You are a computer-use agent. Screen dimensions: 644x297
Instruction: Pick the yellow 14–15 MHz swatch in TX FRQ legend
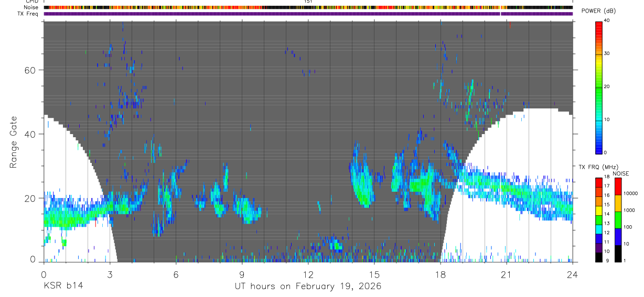tap(598, 210)
